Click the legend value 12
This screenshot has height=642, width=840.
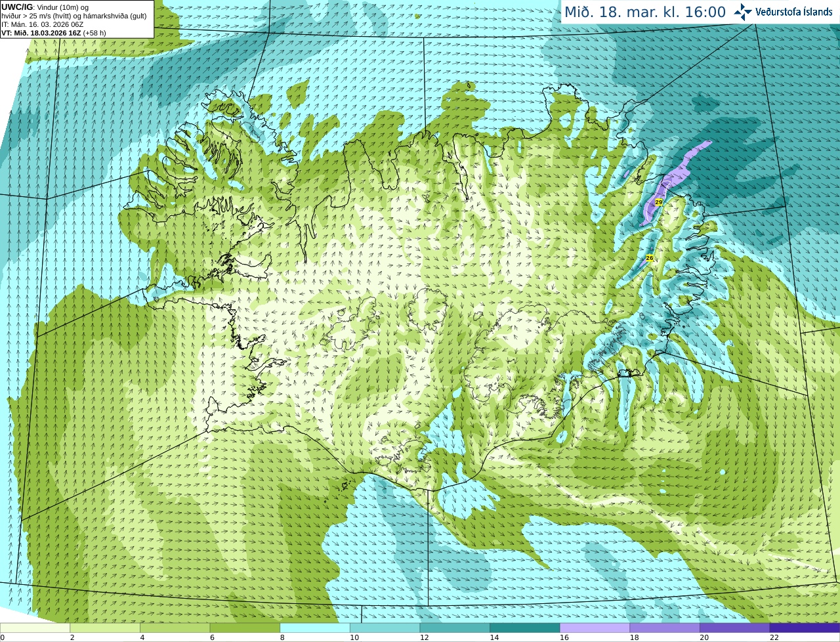[x=424, y=637]
